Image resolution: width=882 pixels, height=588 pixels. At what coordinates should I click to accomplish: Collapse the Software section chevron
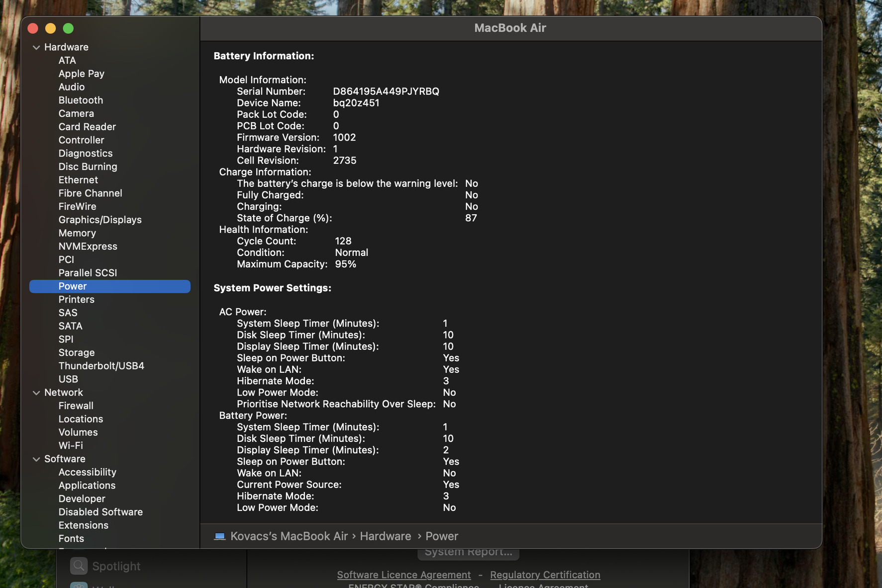pos(36,459)
